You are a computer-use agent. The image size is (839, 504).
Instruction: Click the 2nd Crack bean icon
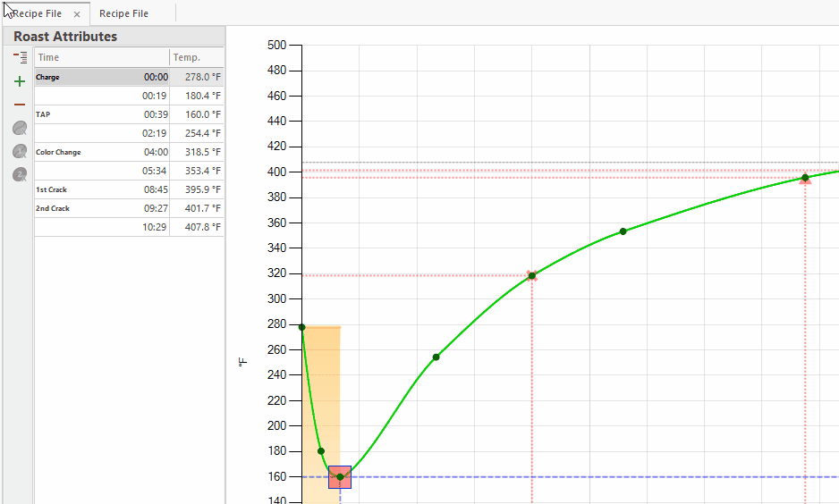tap(20, 175)
